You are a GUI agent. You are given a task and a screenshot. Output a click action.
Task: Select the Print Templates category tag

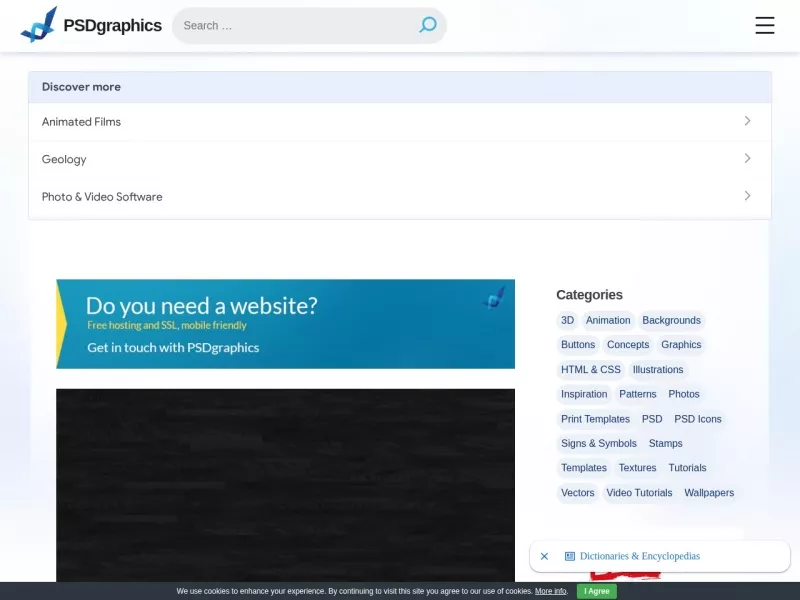tap(595, 419)
